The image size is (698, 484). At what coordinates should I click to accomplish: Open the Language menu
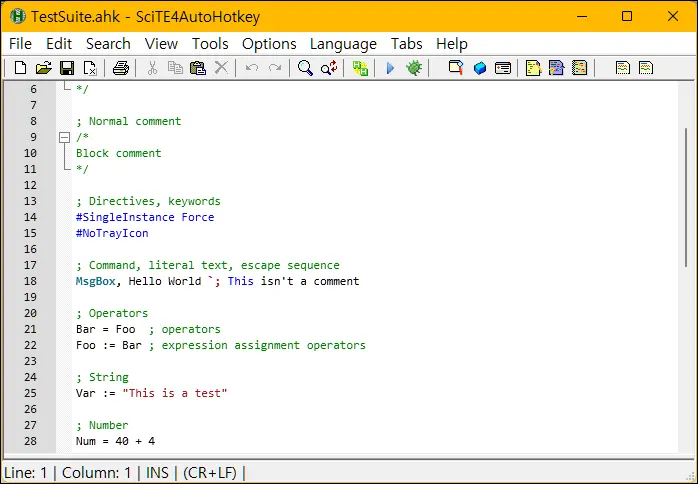[343, 44]
